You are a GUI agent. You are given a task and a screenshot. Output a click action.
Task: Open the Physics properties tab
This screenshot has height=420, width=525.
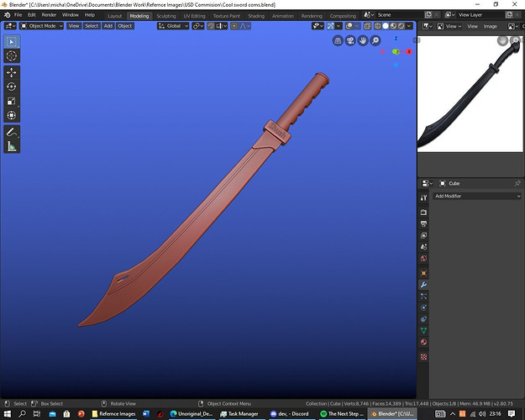point(423,307)
